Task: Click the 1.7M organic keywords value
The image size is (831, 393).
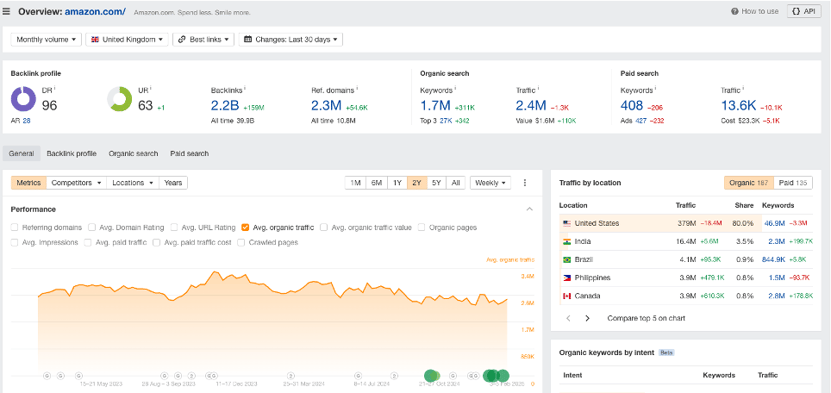Action: [x=435, y=105]
